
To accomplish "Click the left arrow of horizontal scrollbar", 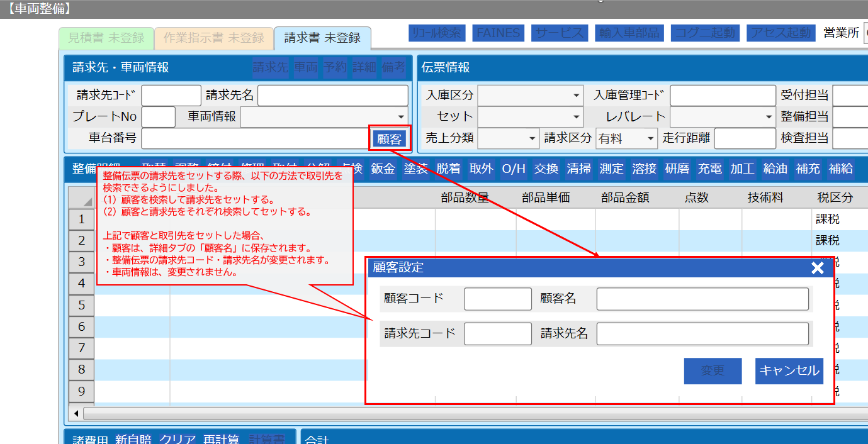I will click(x=76, y=413).
